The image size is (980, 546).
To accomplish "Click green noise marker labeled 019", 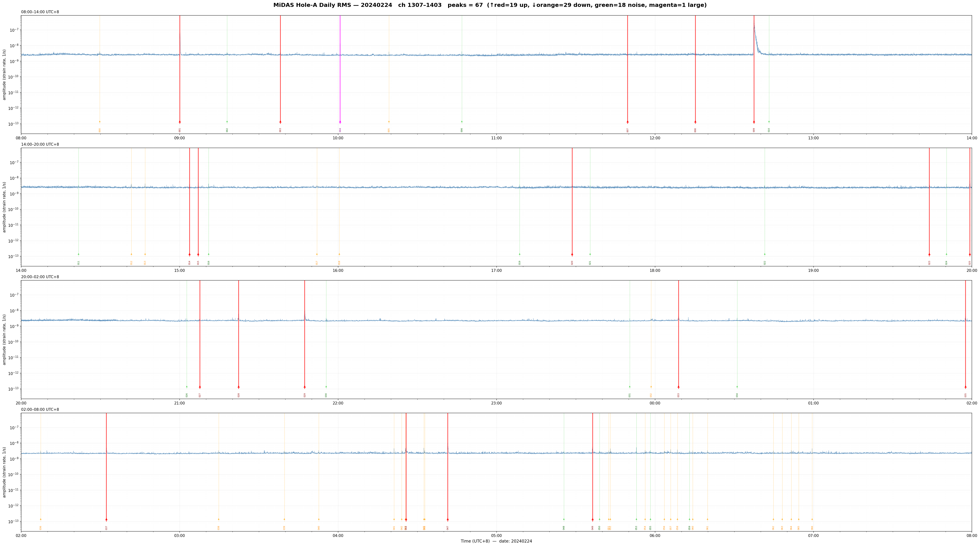I will pos(520,254).
